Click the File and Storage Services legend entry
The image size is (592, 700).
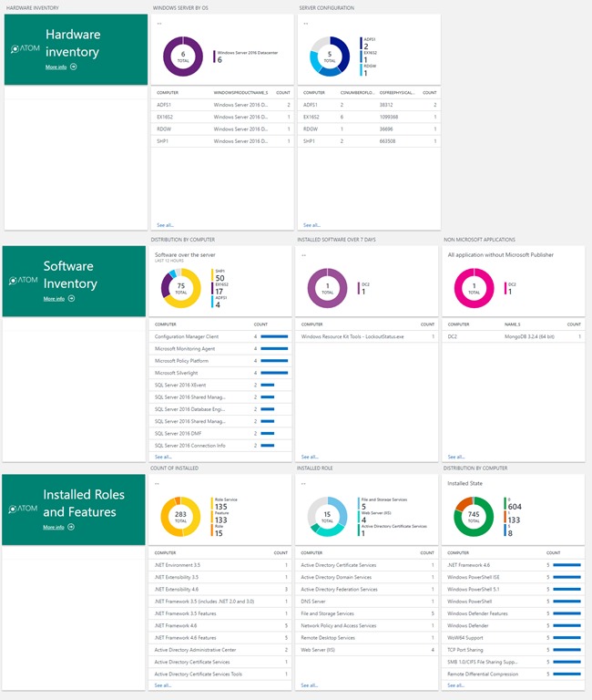pyautogui.click(x=383, y=503)
